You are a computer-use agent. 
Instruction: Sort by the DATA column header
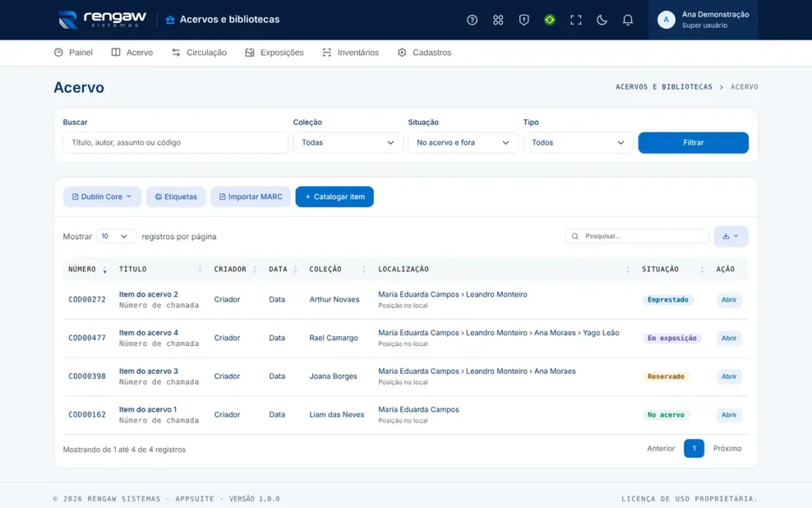click(x=283, y=269)
